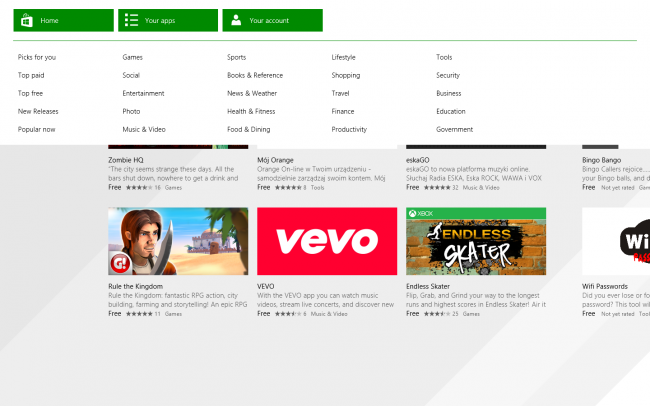
Task: Click the Mój Orange title
Action: (275, 160)
